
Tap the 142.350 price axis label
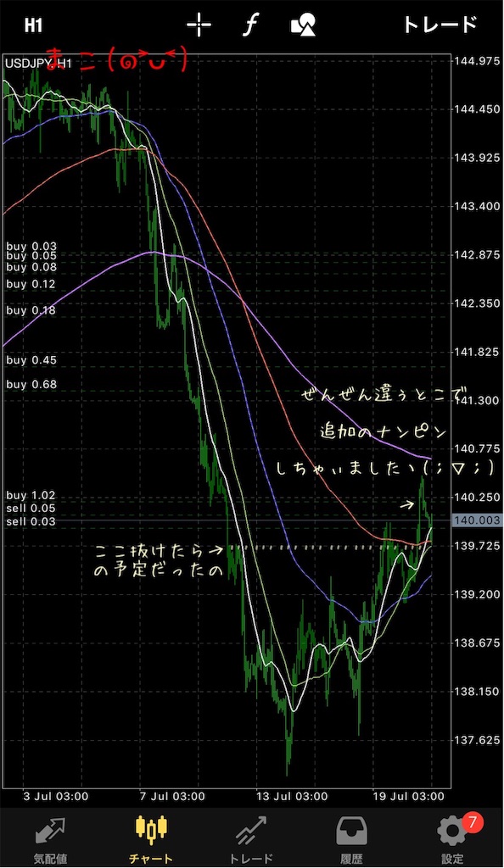pyautogui.click(x=477, y=303)
